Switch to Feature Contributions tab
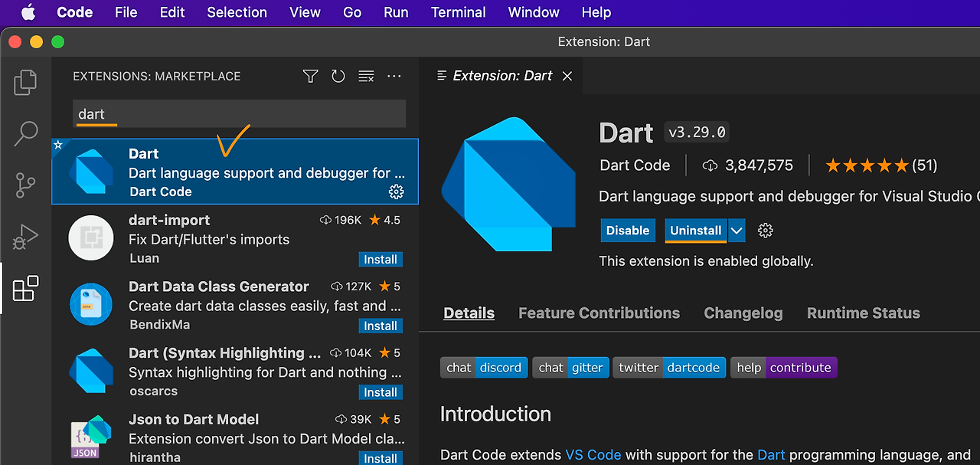The height and width of the screenshot is (465, 980). coord(599,313)
